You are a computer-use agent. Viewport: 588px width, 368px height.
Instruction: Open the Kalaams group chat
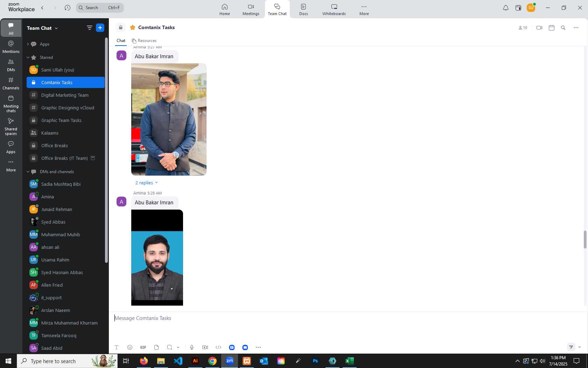click(65, 133)
